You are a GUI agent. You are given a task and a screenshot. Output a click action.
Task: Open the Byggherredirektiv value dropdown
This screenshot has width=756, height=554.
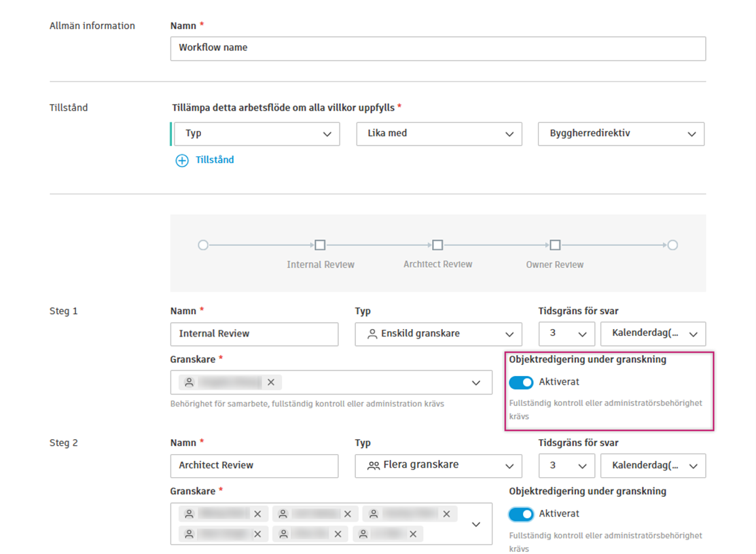[621, 134]
